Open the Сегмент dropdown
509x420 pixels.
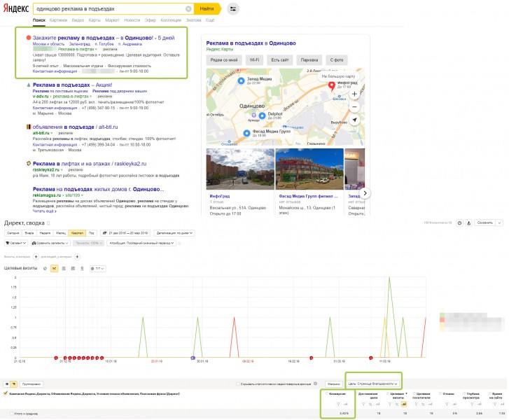[x=16, y=243]
